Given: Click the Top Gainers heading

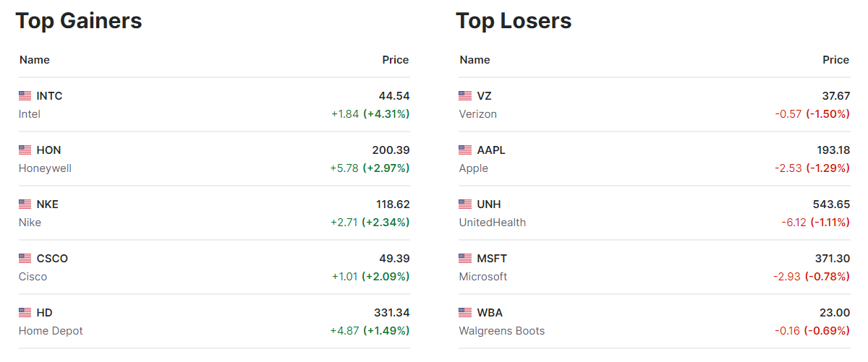Looking at the screenshot, I should pyautogui.click(x=79, y=21).
